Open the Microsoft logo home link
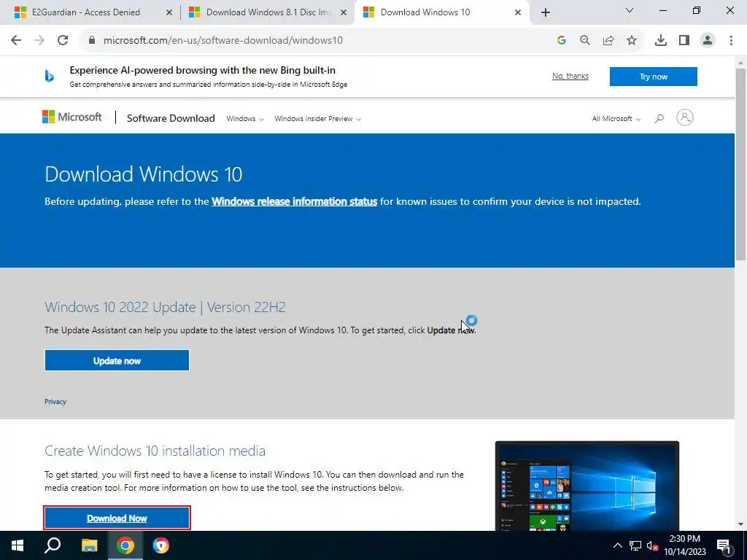The width and height of the screenshot is (747, 560). pos(72,117)
